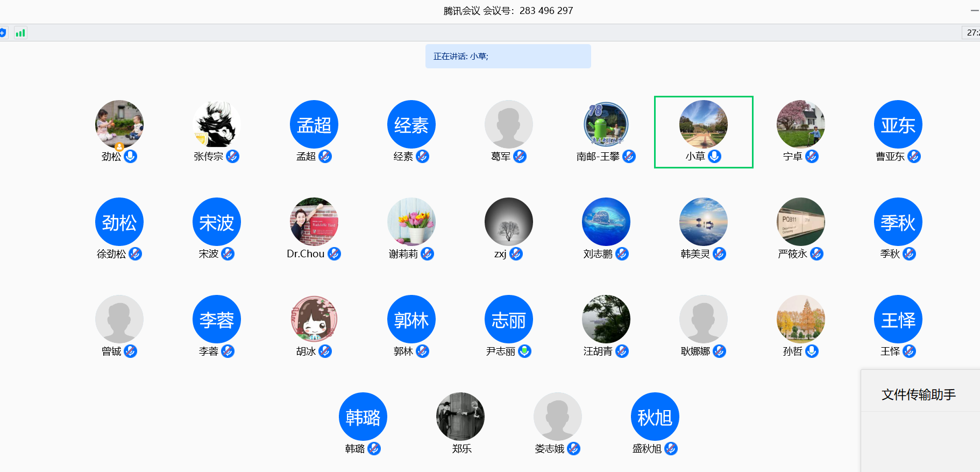Click the meeting timer display
980x472 pixels.
point(972,33)
